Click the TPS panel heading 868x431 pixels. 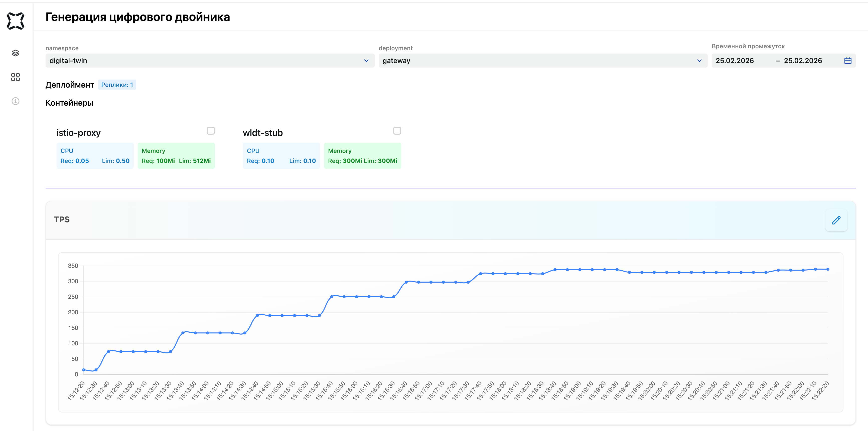62,220
